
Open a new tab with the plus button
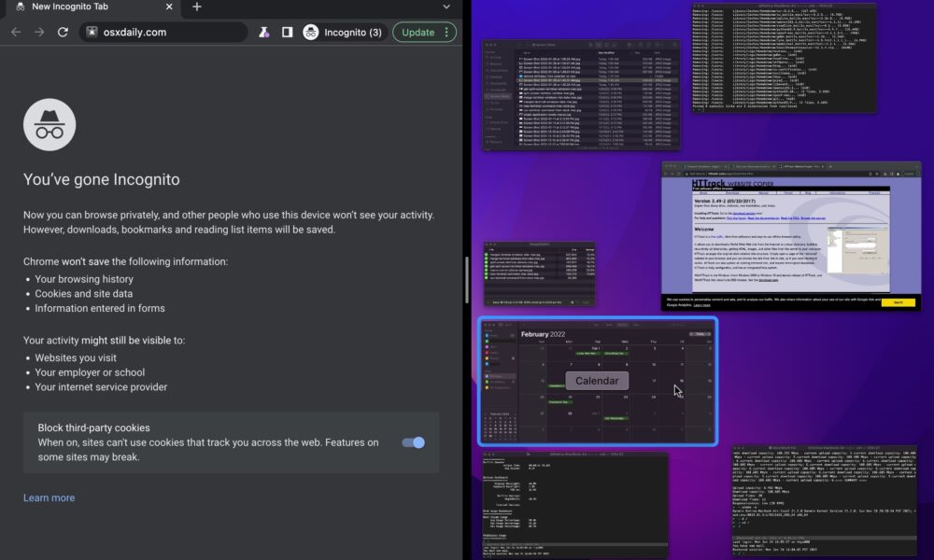(x=196, y=7)
